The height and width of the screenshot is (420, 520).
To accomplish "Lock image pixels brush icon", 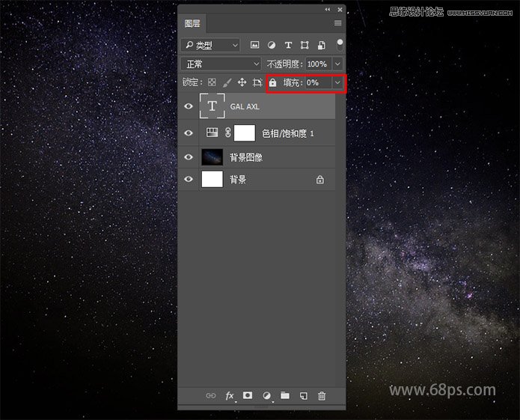I will point(227,82).
